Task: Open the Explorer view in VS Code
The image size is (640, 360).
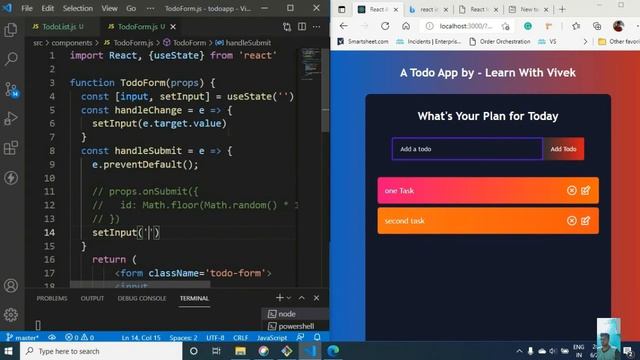Action: tap(11, 30)
